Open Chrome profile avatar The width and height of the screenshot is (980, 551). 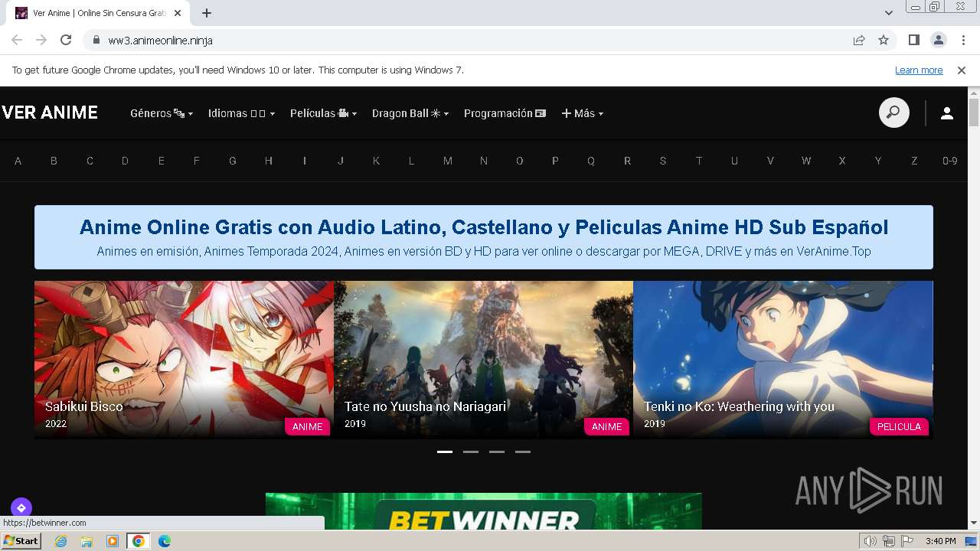[938, 41]
